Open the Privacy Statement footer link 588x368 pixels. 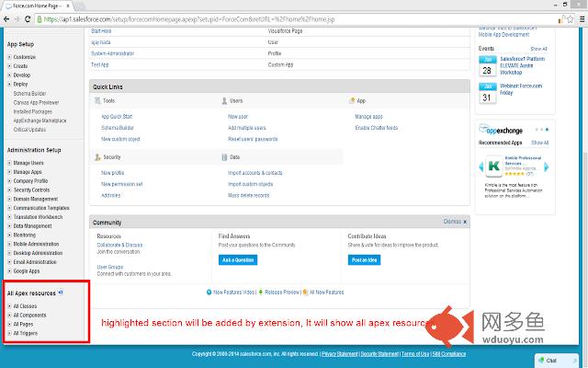[x=340, y=353]
